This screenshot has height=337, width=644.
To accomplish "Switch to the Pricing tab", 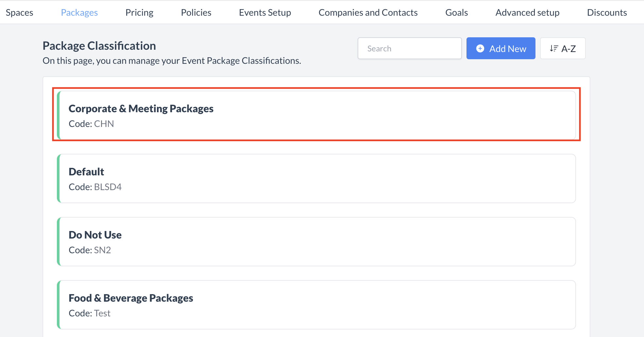I will tap(139, 12).
